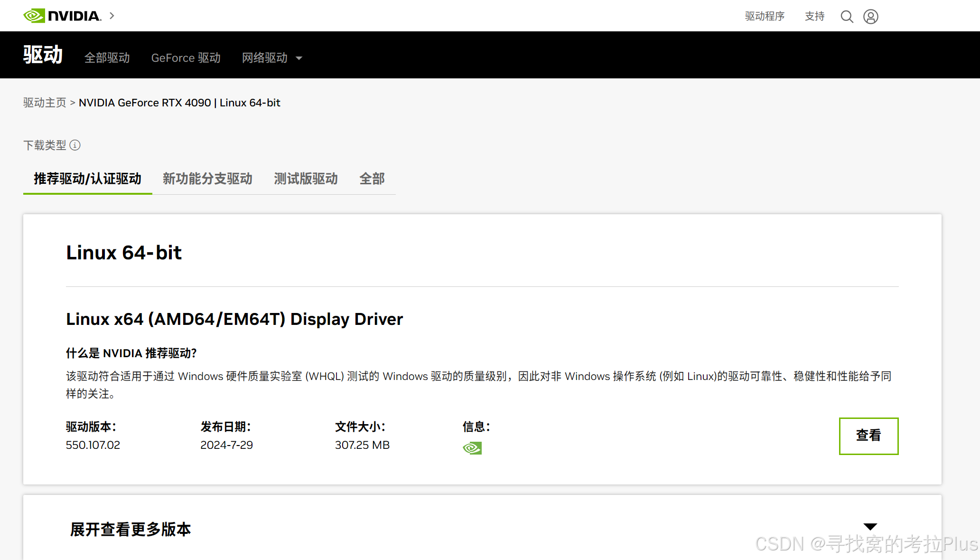Click 展开查看更多版本 heading

tap(131, 529)
